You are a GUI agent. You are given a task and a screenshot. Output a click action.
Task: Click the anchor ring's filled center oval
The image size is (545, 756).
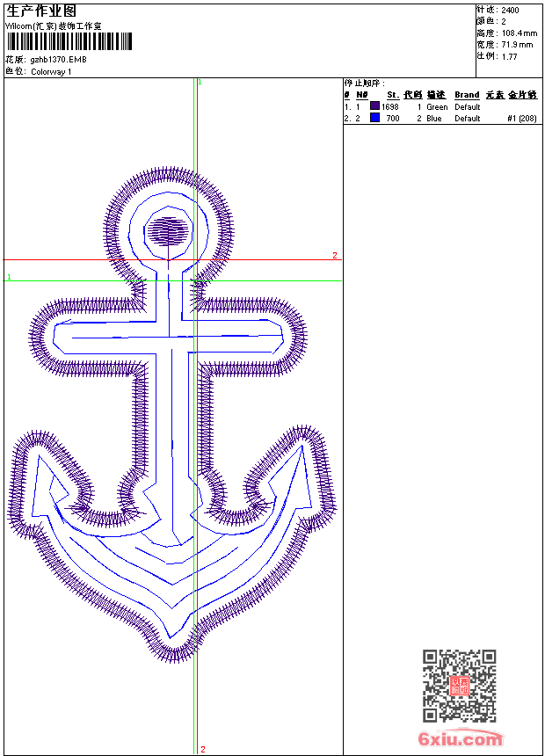coord(167,231)
